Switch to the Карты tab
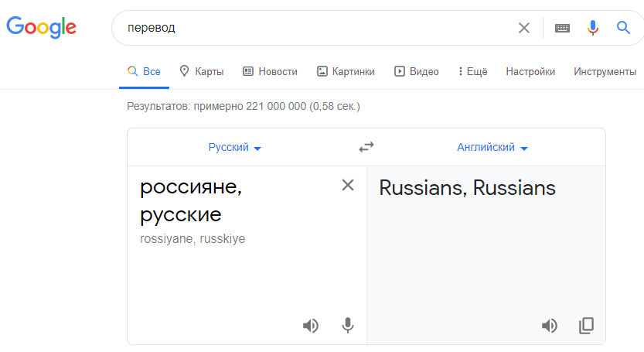The height and width of the screenshot is (352, 644). click(x=202, y=71)
